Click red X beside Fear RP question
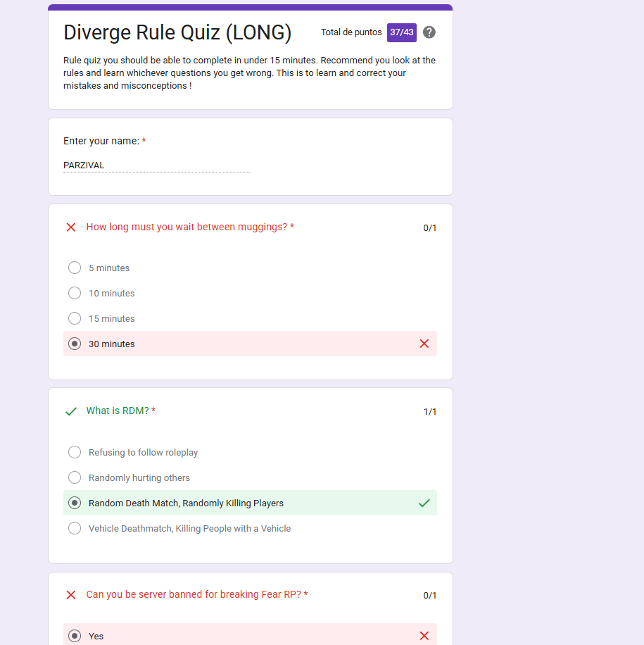The width and height of the screenshot is (644, 645). tap(70, 595)
